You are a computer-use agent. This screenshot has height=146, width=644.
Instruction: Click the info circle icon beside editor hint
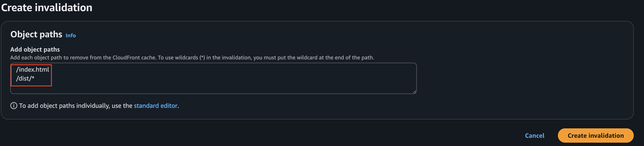14,106
